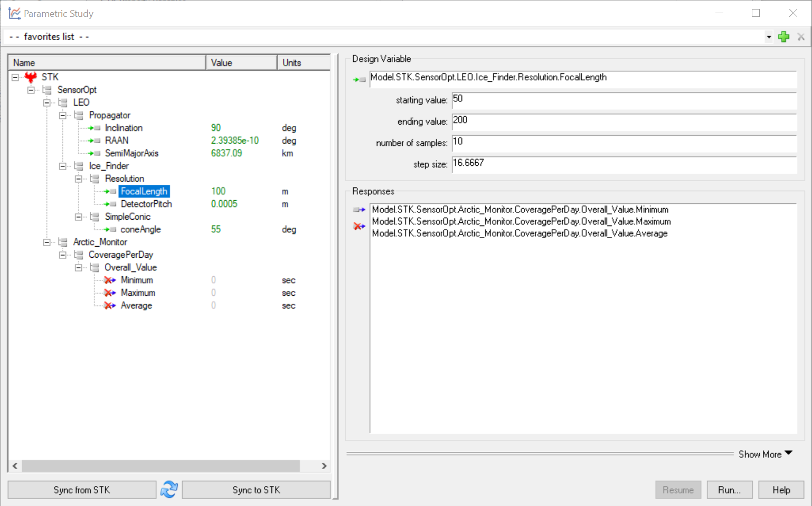The height and width of the screenshot is (506, 812).
Task: Click the FocalLength input variable arrow icon
Action: click(110, 191)
